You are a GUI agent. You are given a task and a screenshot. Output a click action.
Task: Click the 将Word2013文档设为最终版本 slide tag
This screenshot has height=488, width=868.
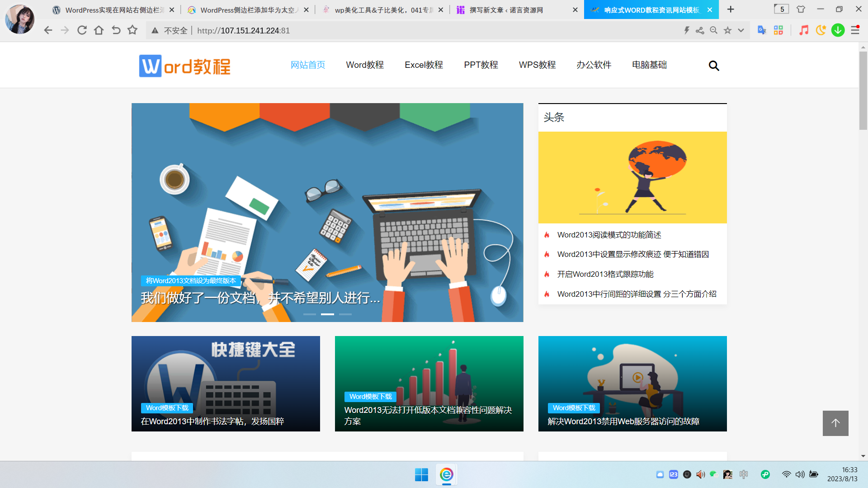coord(191,280)
